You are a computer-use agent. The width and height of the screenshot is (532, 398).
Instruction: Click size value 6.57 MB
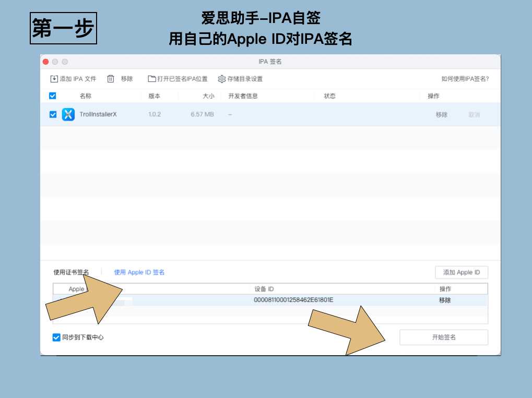[x=202, y=114]
